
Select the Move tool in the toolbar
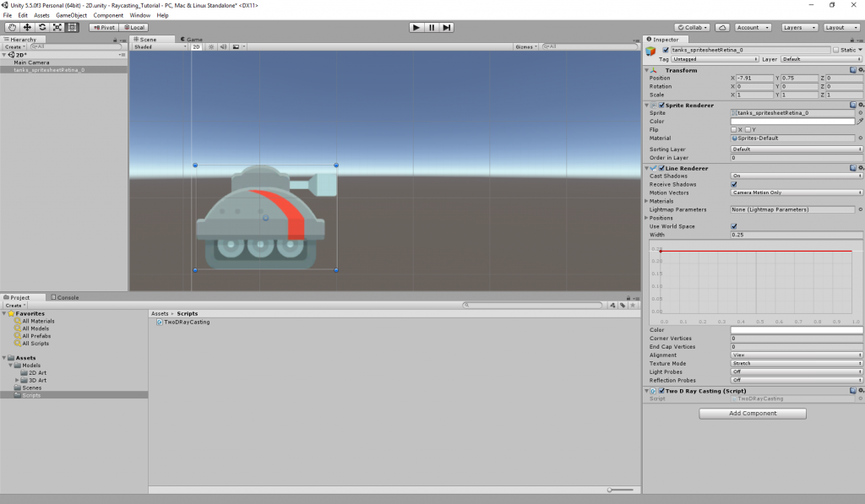(27, 27)
